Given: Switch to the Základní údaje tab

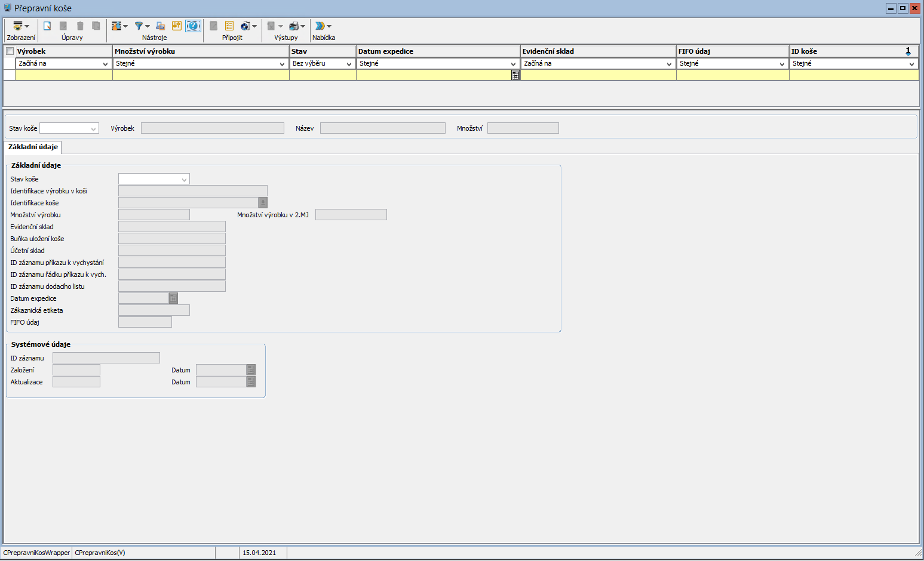Looking at the screenshot, I should coord(33,147).
